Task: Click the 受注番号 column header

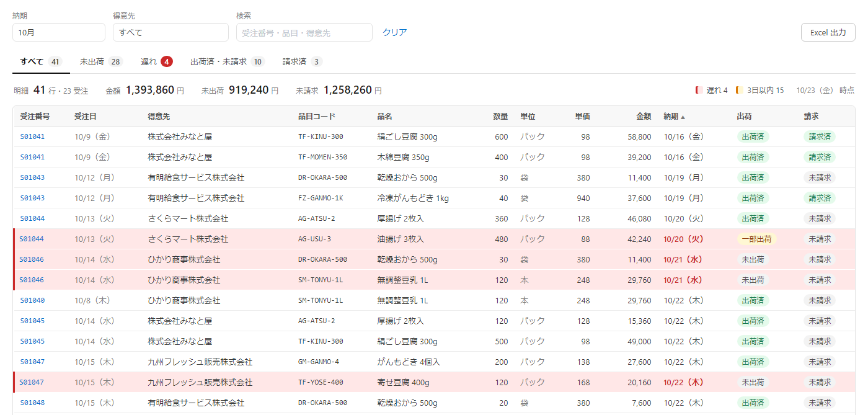Action: pyautogui.click(x=35, y=116)
